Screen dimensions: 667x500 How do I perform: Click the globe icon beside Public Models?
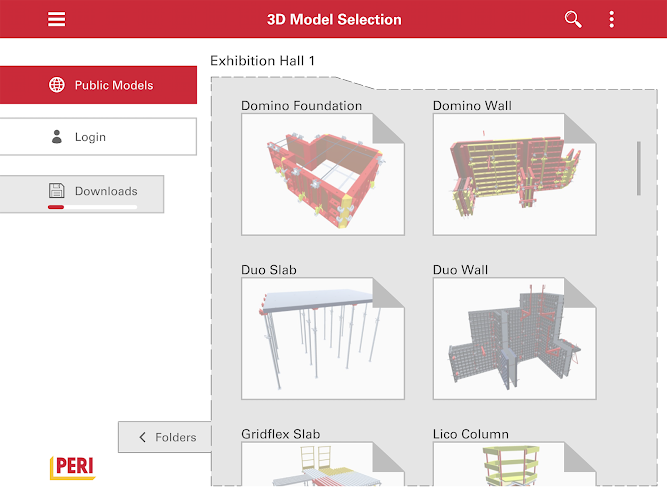click(x=57, y=85)
